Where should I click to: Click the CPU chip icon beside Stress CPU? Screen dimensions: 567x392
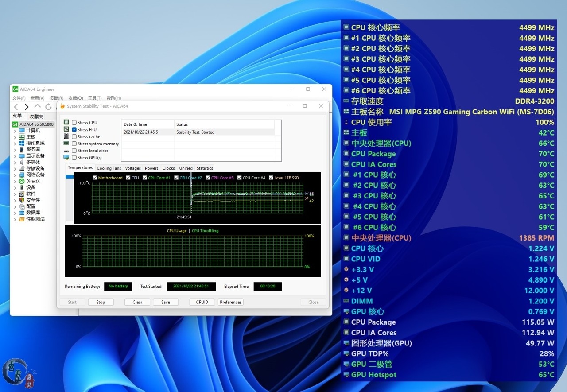click(66, 122)
